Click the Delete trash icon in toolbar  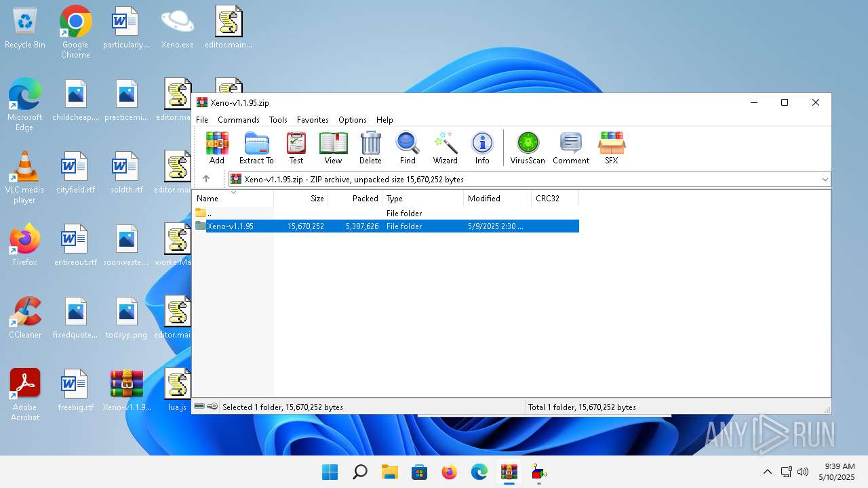coord(370,148)
